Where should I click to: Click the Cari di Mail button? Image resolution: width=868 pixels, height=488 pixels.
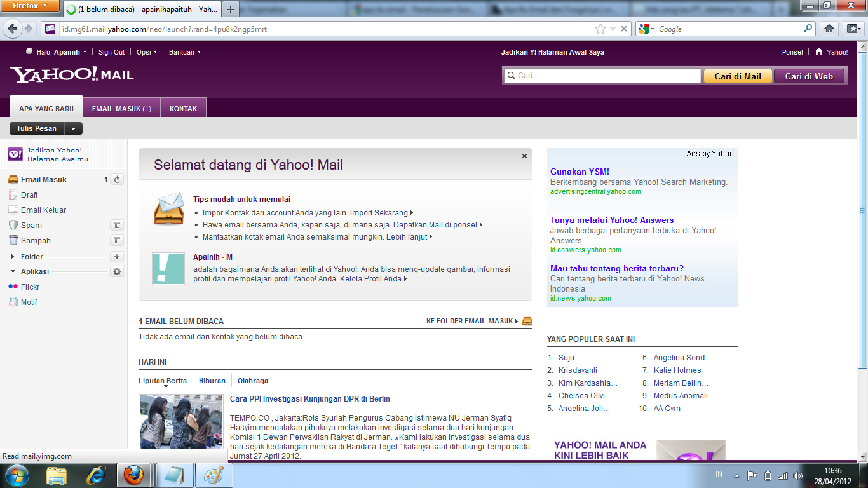[738, 76]
